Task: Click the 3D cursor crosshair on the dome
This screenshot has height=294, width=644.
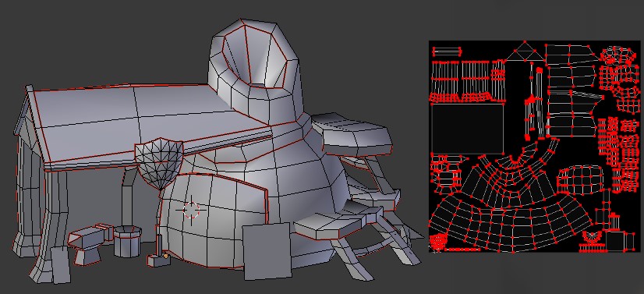Action: (x=189, y=210)
